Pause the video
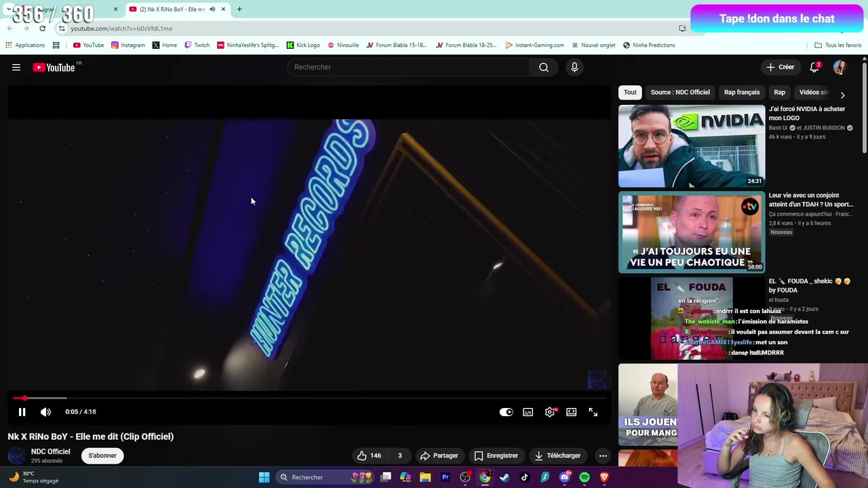 click(x=22, y=411)
